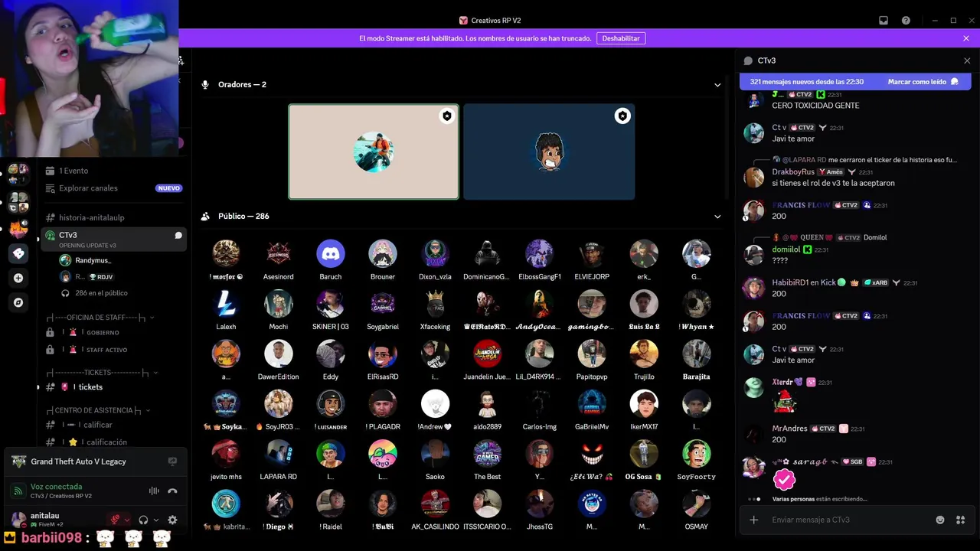Screen dimensions: 980x551
Task: Collapse the Público section
Action: tap(717, 217)
